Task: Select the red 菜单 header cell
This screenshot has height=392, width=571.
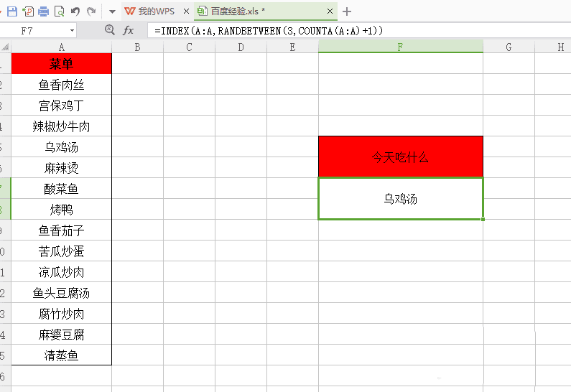Action: tap(61, 64)
